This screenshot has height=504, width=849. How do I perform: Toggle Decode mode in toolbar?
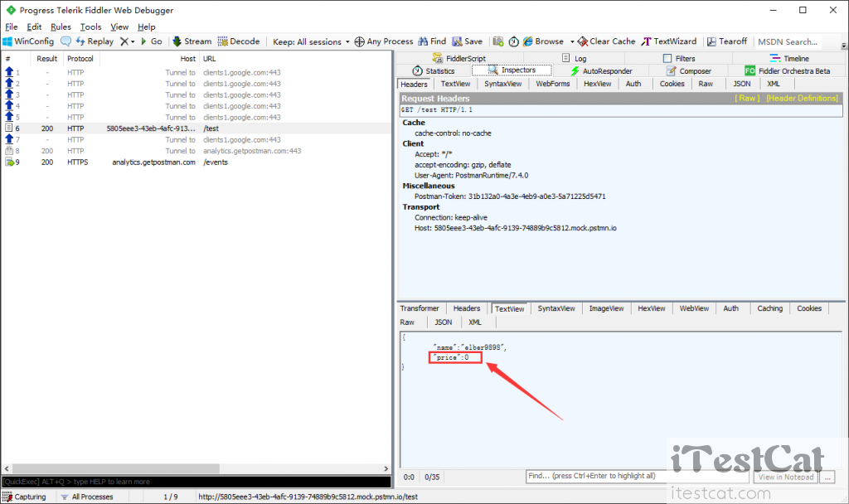(x=239, y=41)
